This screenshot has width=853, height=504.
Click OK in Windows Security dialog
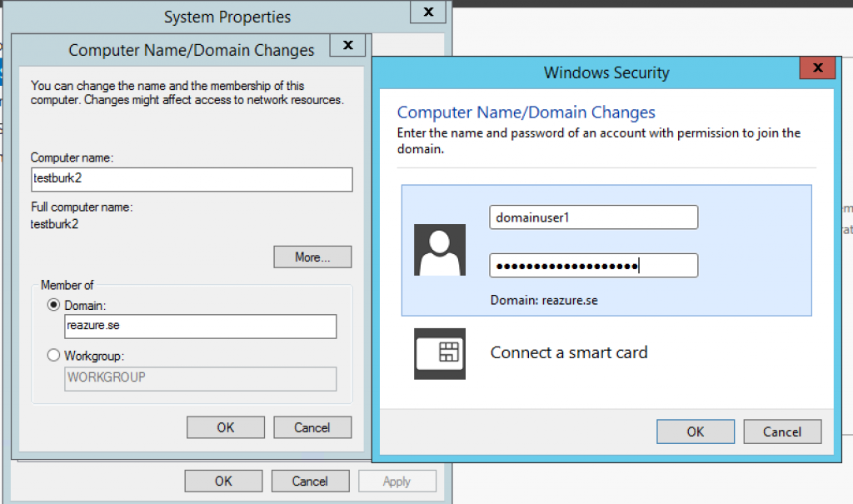pyautogui.click(x=695, y=432)
